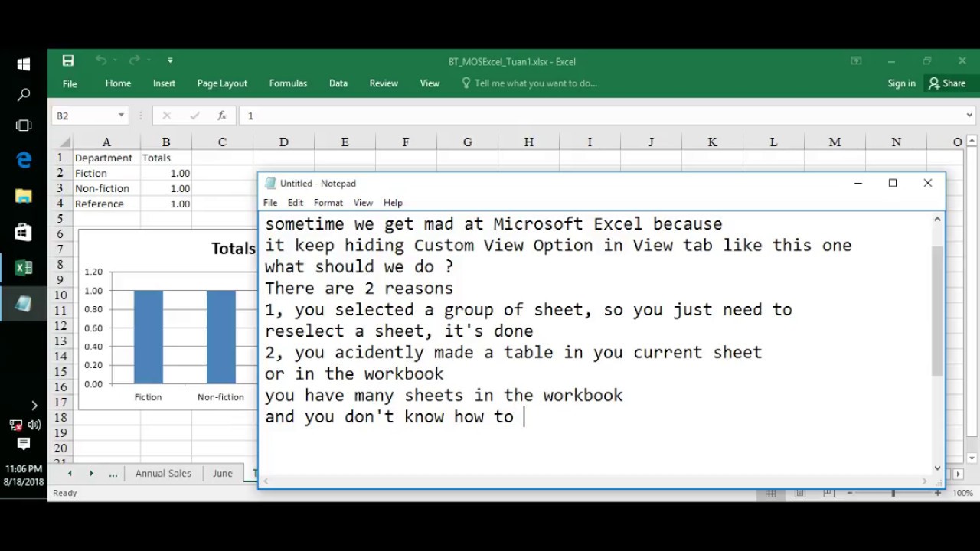The image size is (980, 551).
Task: Click the Name Box showing B2
Action: [83, 116]
